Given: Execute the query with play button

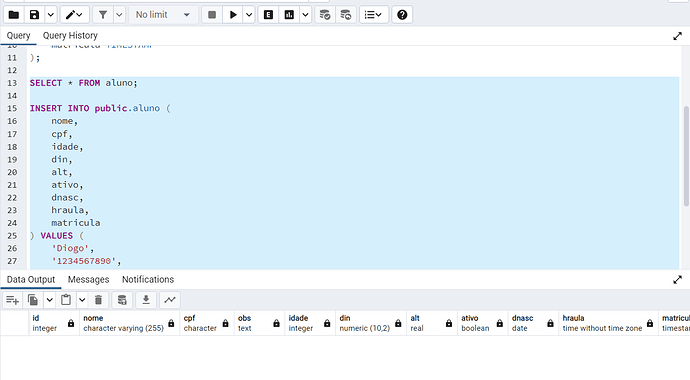Looking at the screenshot, I should pos(233,15).
